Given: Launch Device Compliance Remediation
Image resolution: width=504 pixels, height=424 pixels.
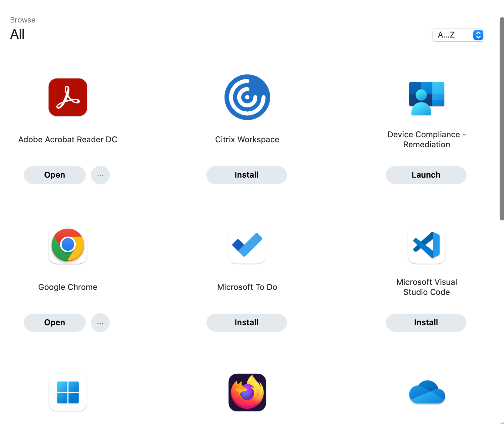Looking at the screenshot, I should [x=426, y=175].
